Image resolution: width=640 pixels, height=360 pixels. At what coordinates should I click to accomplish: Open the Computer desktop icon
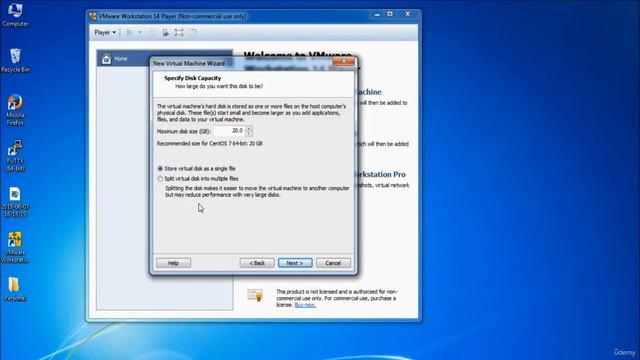tap(15, 14)
